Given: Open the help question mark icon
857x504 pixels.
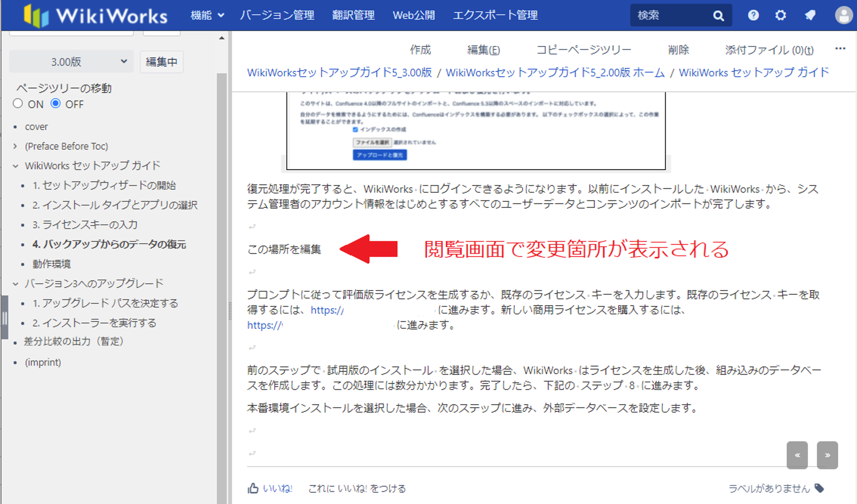Looking at the screenshot, I should (753, 15).
